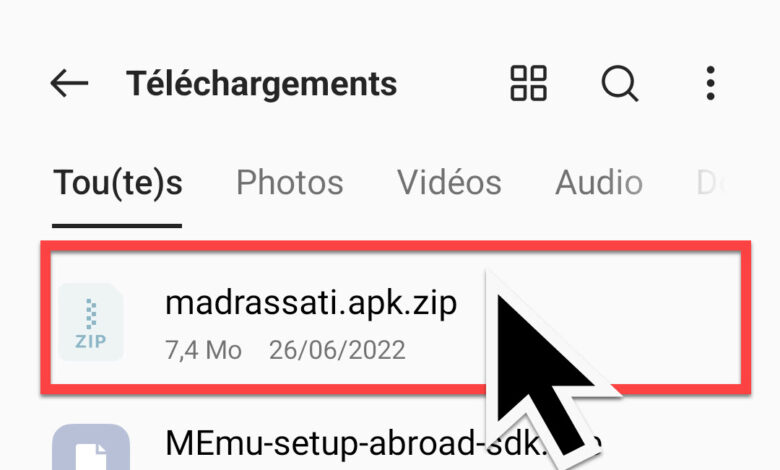Tap the ZIP file type icon

91,322
